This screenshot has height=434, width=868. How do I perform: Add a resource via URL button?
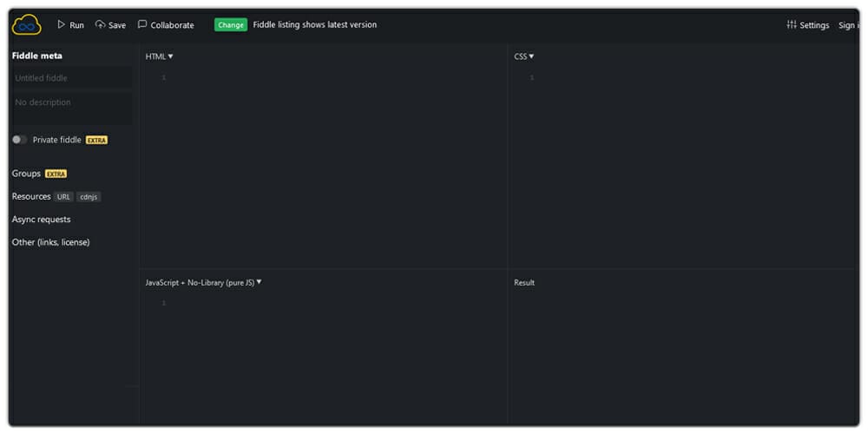[63, 197]
